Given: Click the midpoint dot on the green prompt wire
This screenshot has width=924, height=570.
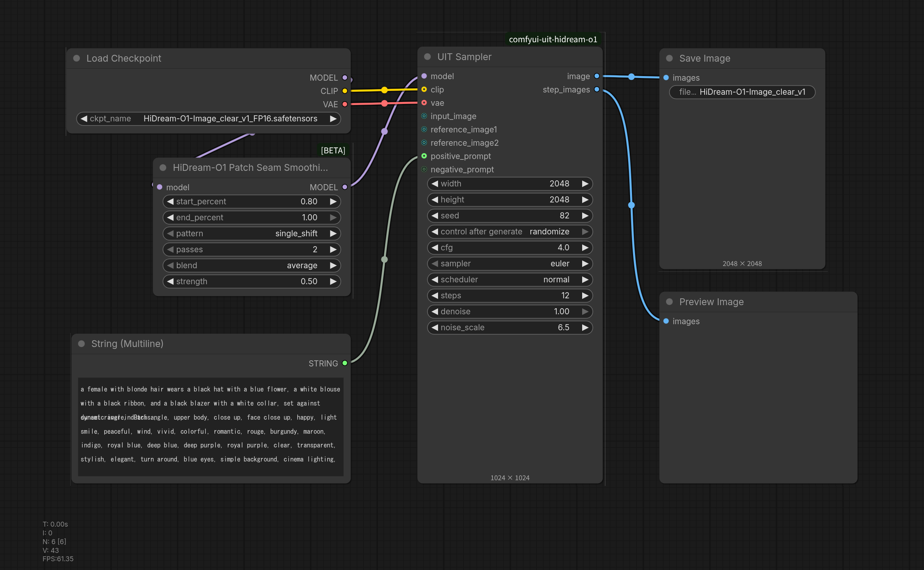Looking at the screenshot, I should pos(384,260).
